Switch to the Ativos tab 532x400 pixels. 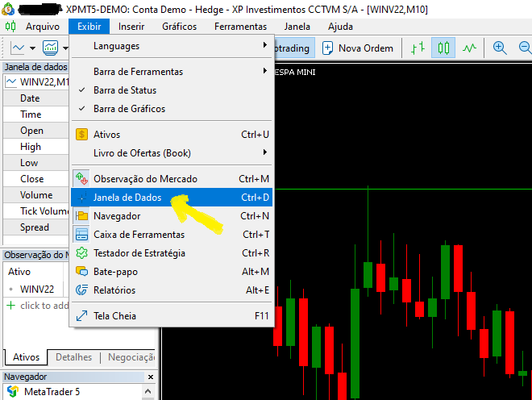click(x=26, y=357)
